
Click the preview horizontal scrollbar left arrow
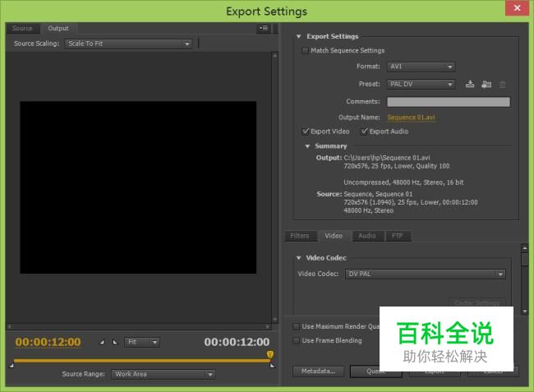coord(10,326)
